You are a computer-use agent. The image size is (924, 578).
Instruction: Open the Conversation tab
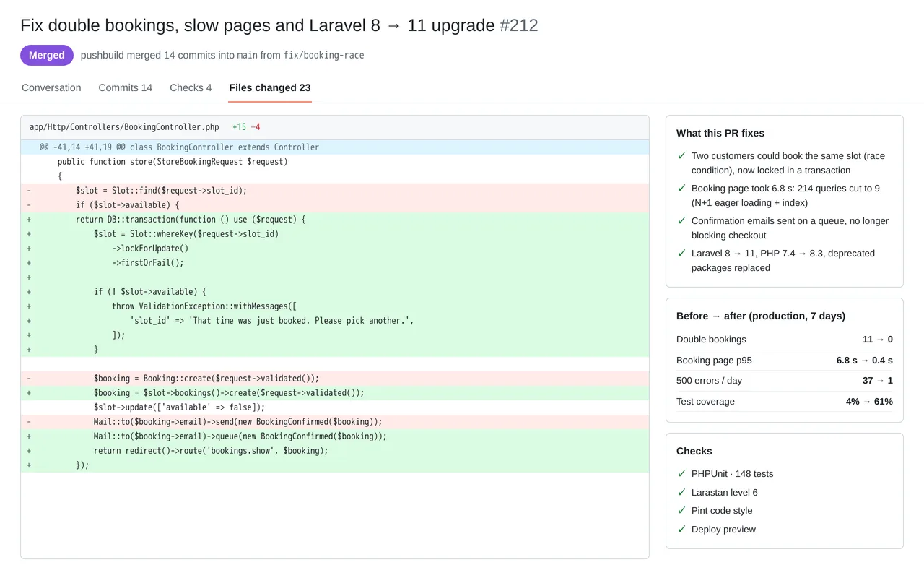click(x=51, y=87)
